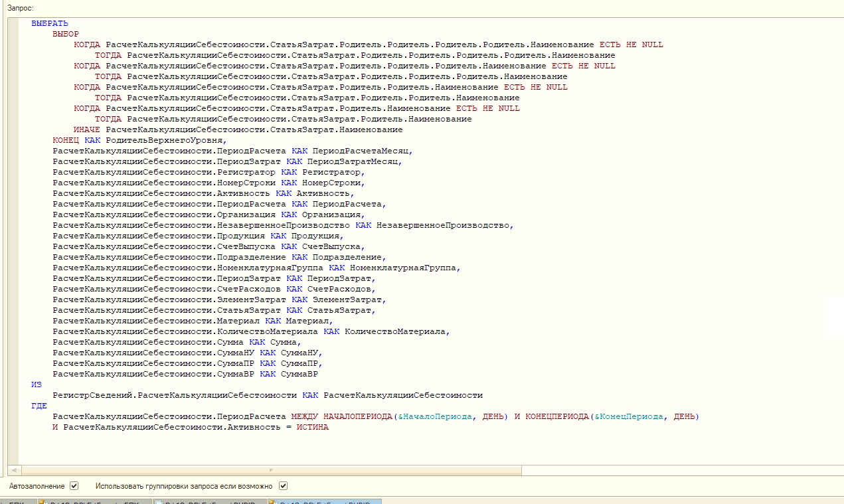Click the alias СуммаВР after КАК

click(x=299, y=374)
